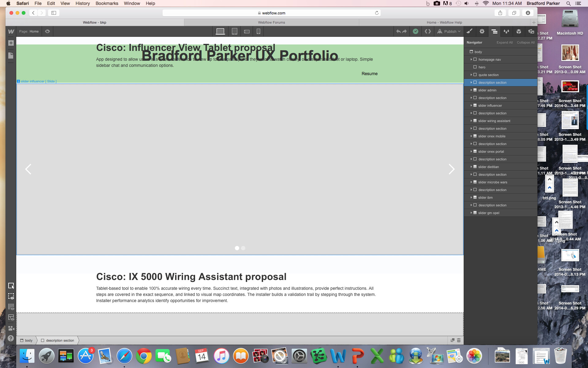Screen dimensions: 588x368
Task: Select hero element in Navigator
Action: (500, 67)
